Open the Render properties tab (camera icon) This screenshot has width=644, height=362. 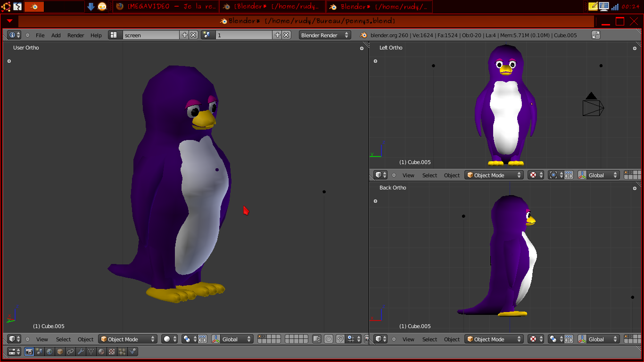(x=29, y=352)
